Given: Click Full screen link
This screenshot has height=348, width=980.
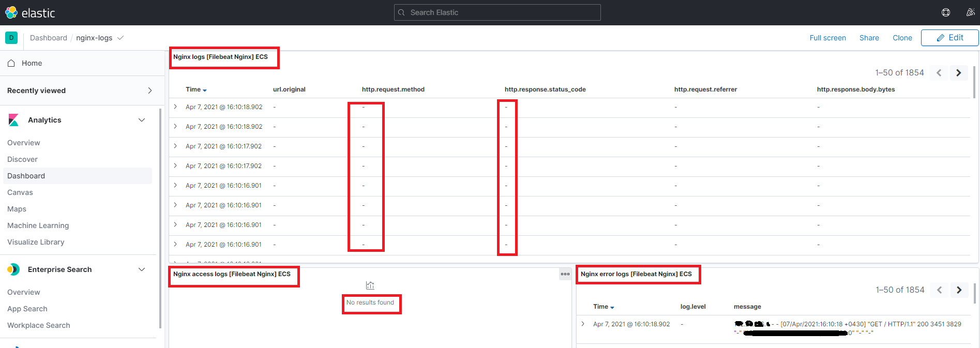Looking at the screenshot, I should 827,38.
